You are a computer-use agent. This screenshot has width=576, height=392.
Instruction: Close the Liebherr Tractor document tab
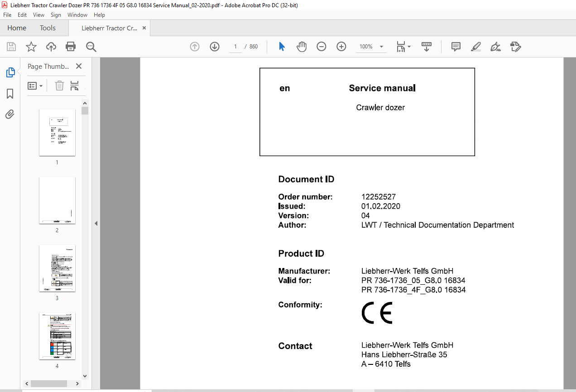click(144, 28)
